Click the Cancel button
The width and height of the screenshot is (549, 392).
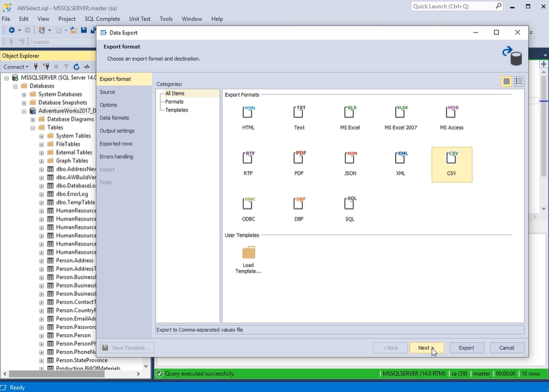click(507, 348)
